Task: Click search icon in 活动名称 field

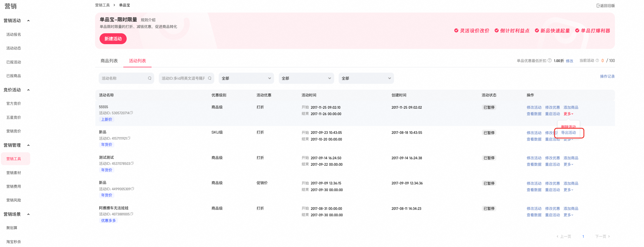Action: point(150,78)
